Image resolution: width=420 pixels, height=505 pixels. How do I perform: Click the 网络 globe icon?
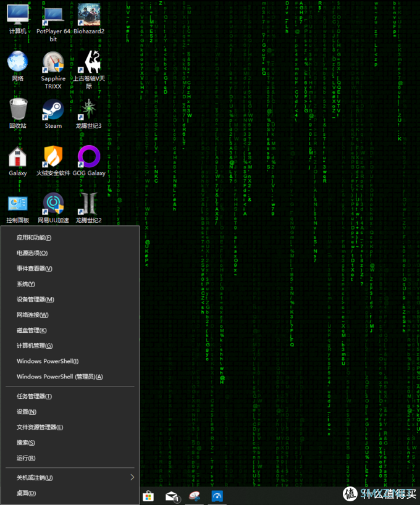point(18,62)
